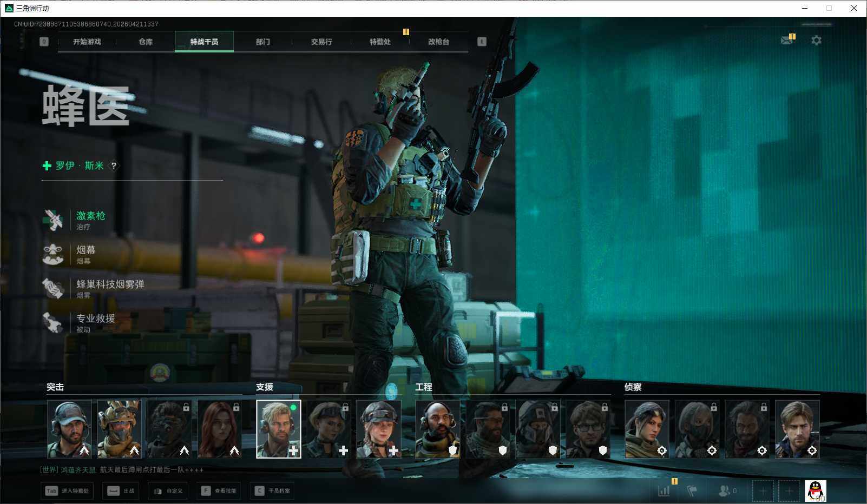This screenshot has height=504, width=867.
Task: Click the 蜂医 operator title
Action: point(86,106)
